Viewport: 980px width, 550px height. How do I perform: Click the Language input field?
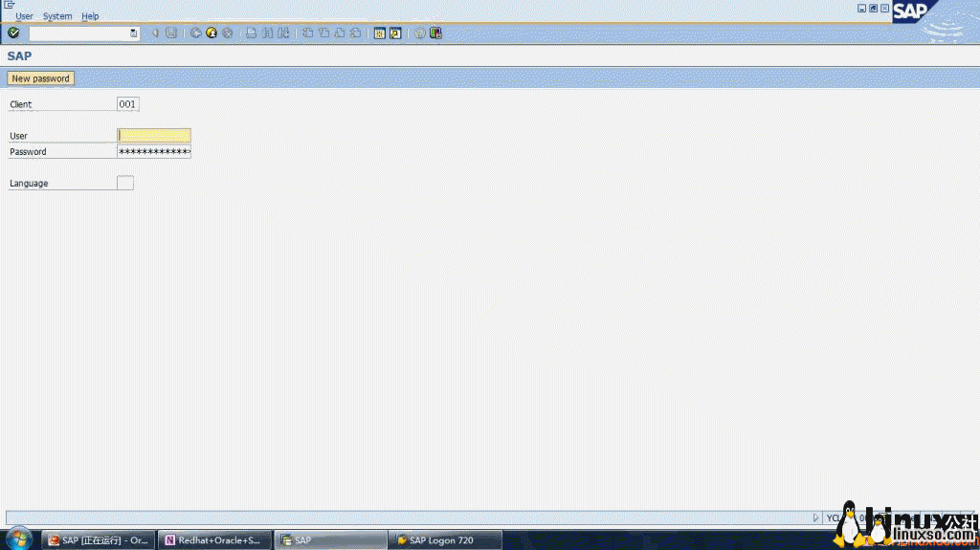coord(125,183)
